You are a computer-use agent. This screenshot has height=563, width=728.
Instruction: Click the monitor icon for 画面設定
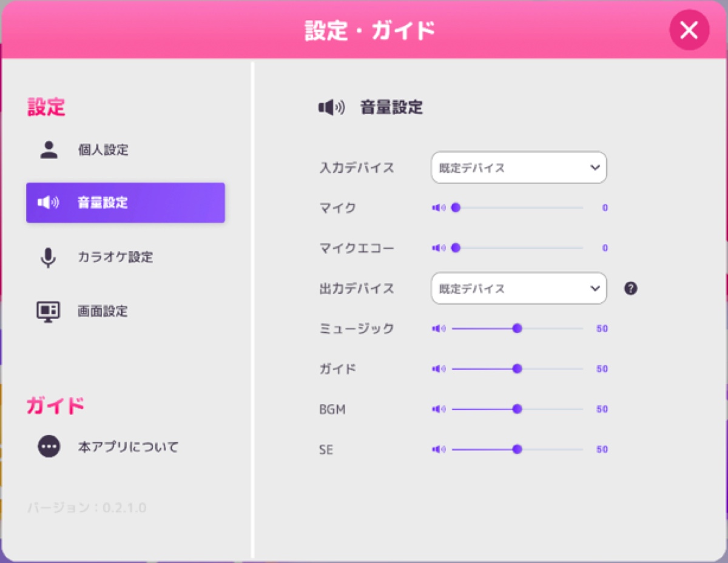(49, 311)
